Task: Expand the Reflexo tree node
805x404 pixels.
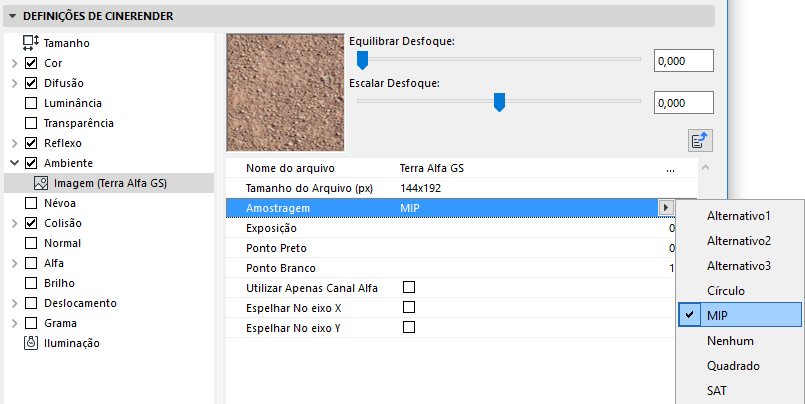Action: tap(15, 143)
